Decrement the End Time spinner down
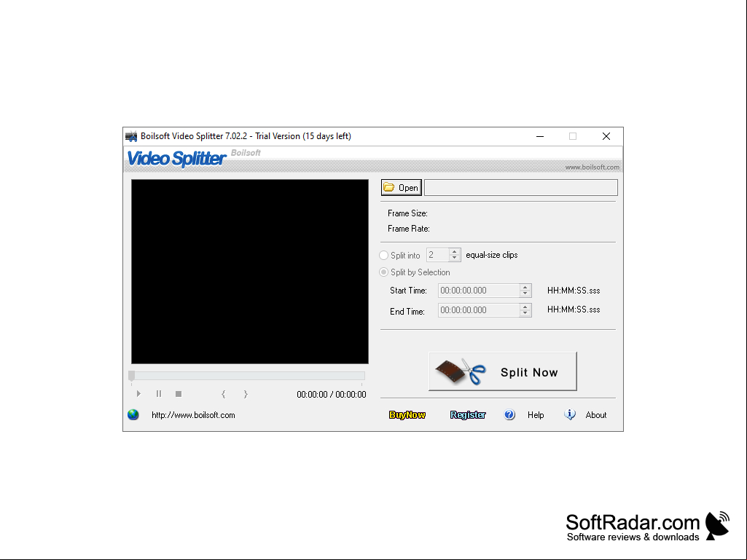Image resolution: width=747 pixels, height=560 pixels. (525, 313)
